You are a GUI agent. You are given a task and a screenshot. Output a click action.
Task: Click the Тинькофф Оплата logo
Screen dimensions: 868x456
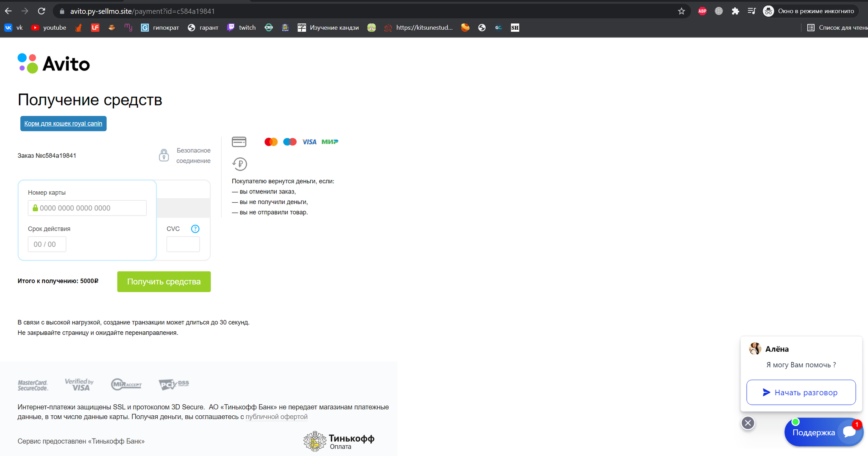pyautogui.click(x=339, y=441)
